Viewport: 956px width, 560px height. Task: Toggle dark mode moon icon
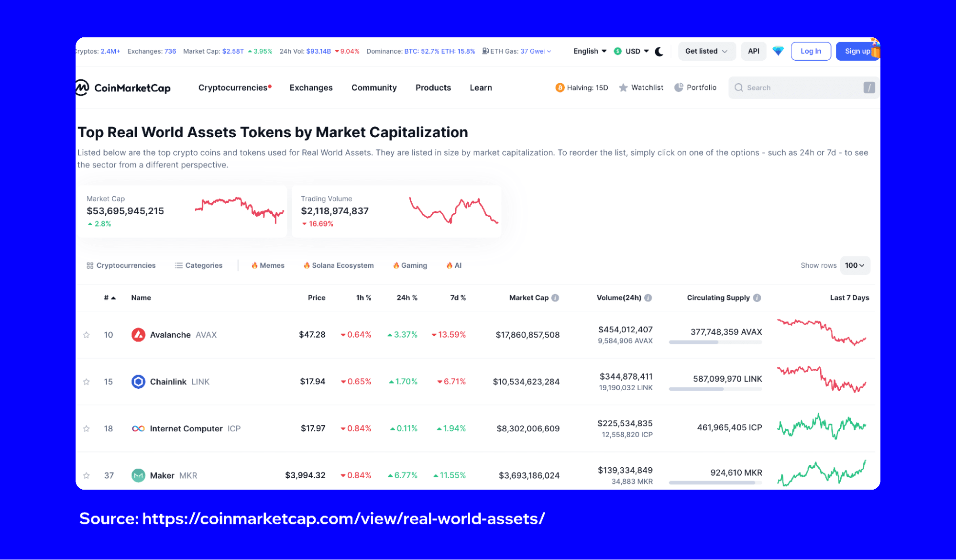point(659,51)
